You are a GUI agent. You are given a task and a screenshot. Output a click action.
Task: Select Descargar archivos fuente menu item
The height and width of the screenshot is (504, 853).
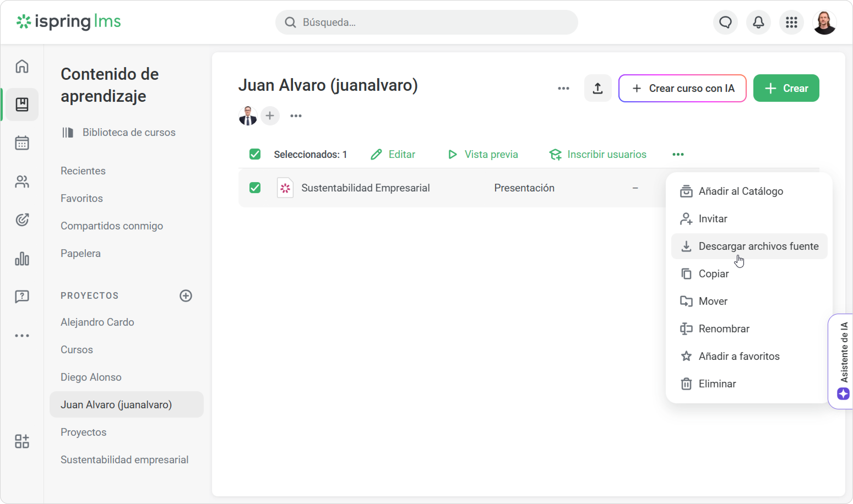[x=749, y=246]
